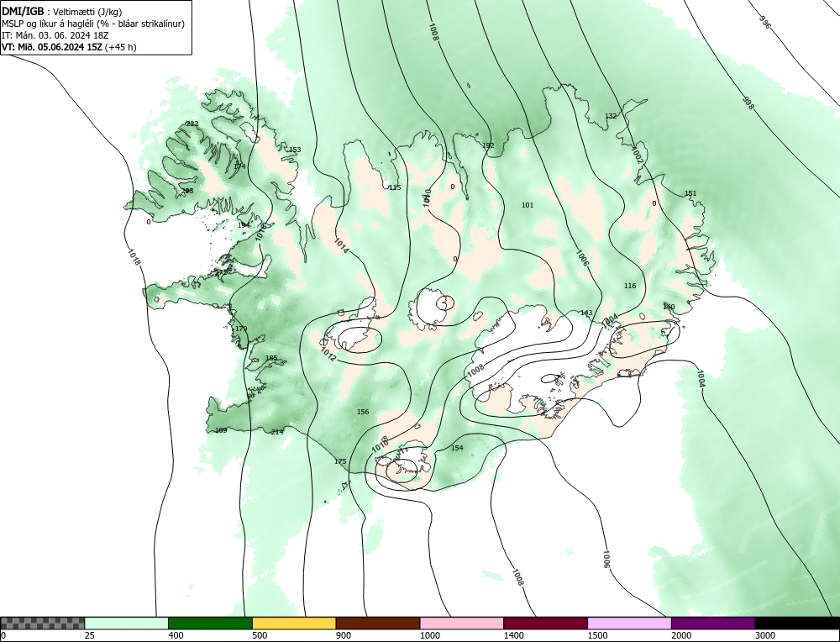Click the map value '293'
The image size is (840, 642).
tap(187, 191)
